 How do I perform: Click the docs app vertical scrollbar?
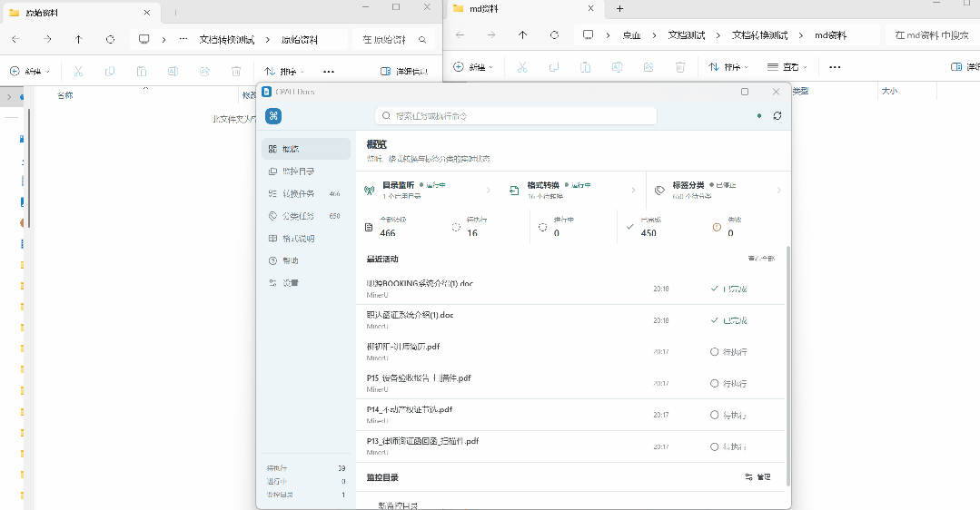pyautogui.click(x=788, y=366)
